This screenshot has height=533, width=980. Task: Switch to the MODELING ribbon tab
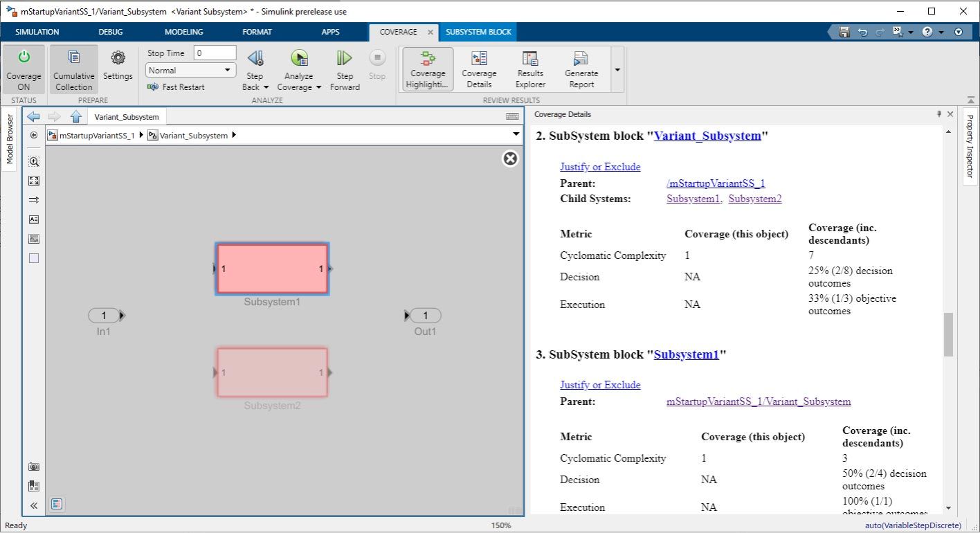point(183,32)
